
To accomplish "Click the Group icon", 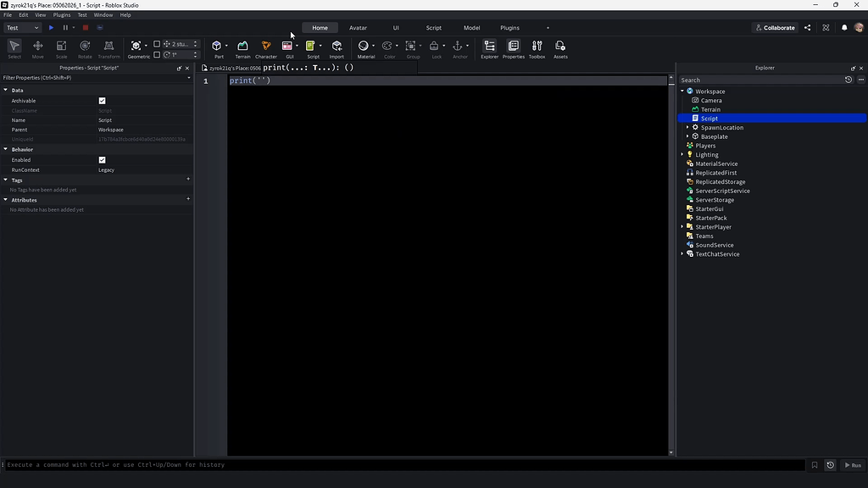I will 410,46.
